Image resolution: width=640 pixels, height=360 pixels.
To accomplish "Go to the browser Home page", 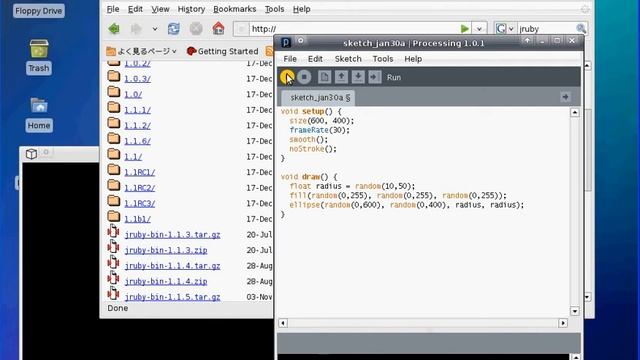I will point(218,29).
